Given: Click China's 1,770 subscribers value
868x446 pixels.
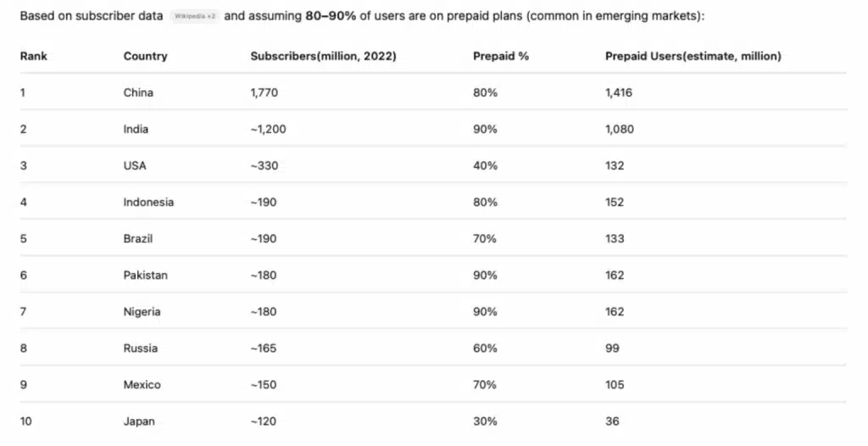Looking at the screenshot, I should click(264, 92).
